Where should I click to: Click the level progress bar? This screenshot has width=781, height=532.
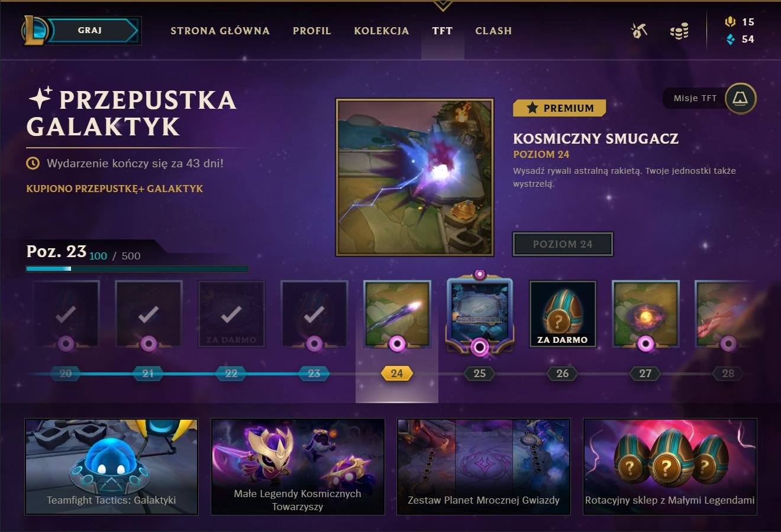[x=137, y=269]
